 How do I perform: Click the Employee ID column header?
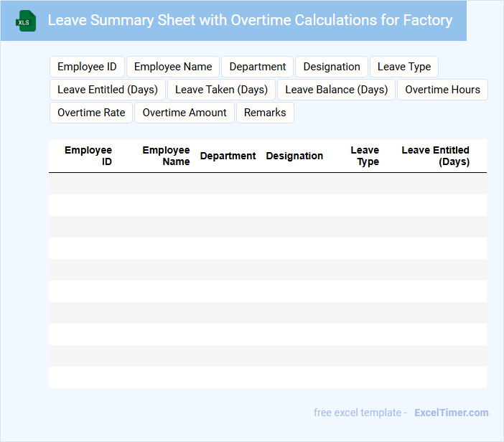pyautogui.click(x=88, y=156)
